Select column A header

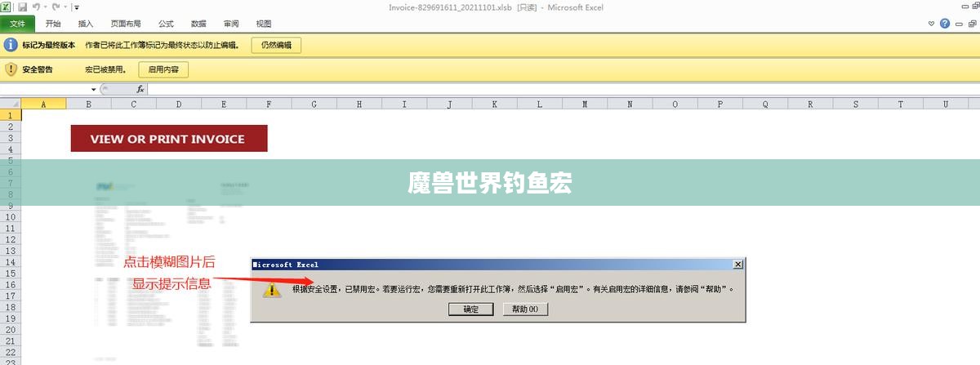point(43,104)
